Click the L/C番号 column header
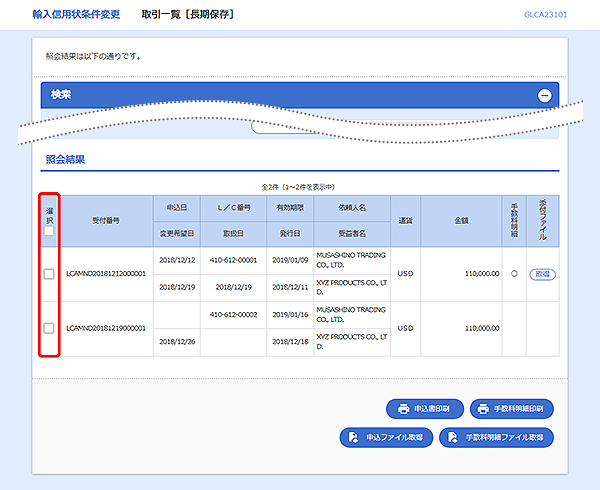 233,208
